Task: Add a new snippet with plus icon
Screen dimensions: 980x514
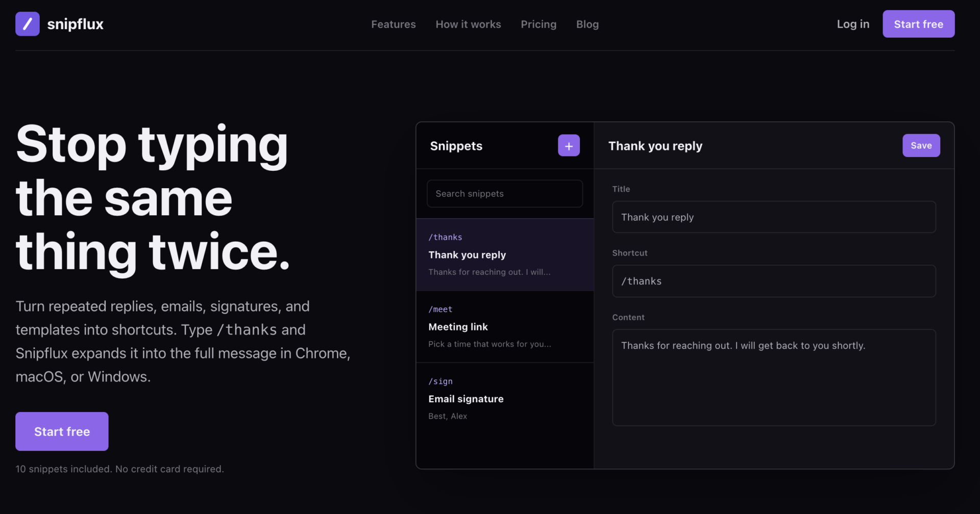Action: coord(569,145)
